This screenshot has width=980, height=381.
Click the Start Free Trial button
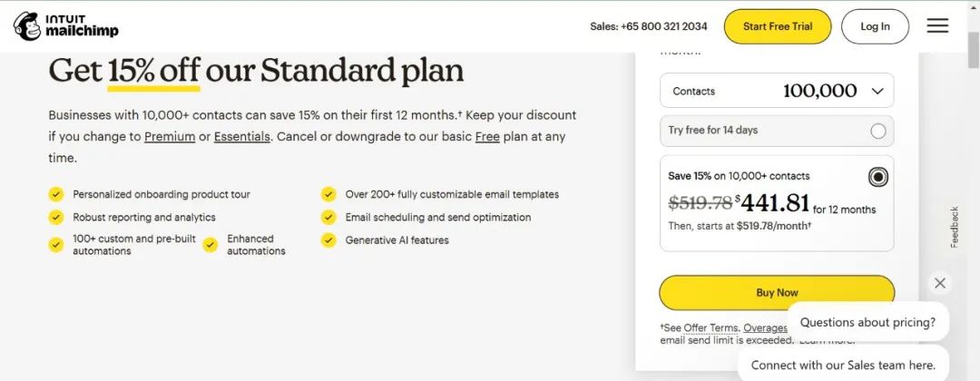tap(777, 26)
